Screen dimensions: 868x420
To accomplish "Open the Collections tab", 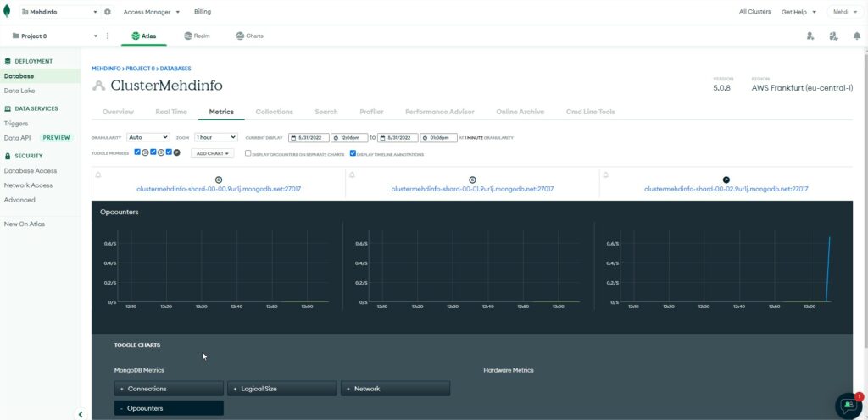I will (x=274, y=112).
